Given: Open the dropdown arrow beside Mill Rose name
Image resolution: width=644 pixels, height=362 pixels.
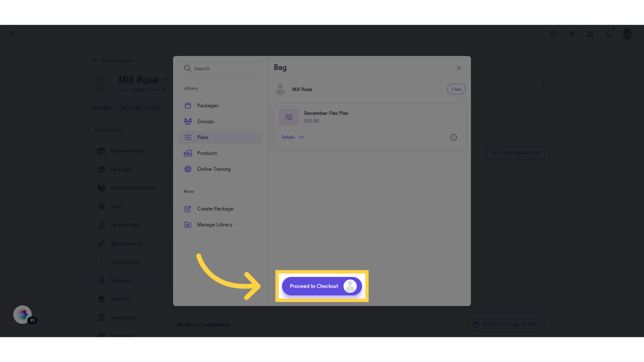Looking at the screenshot, I should point(166,79).
